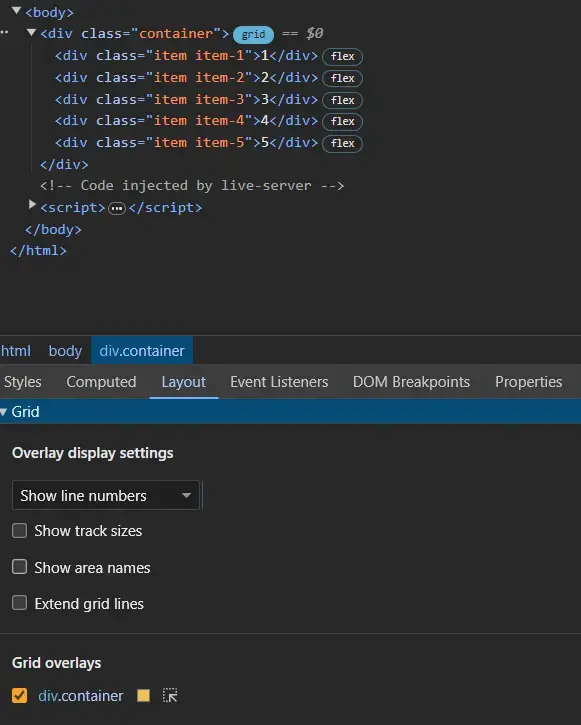The image size is (581, 725).
Task: Open the DOM Breakpoints tab
Action: pyautogui.click(x=411, y=382)
